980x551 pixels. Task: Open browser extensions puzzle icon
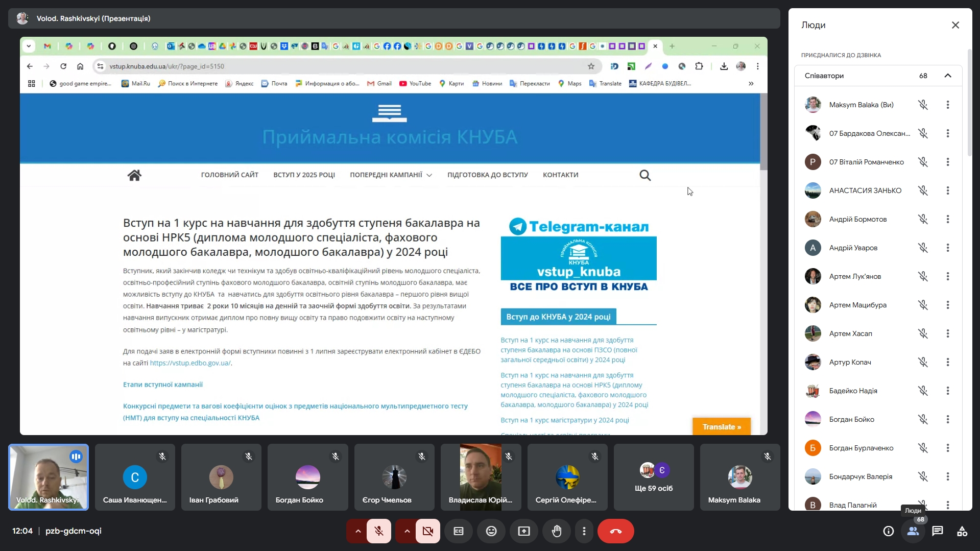click(699, 66)
